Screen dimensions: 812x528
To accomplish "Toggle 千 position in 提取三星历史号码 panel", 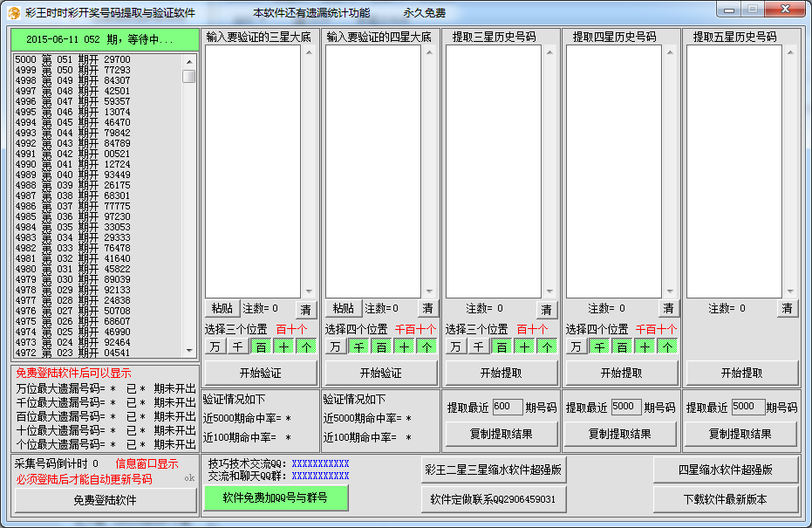I will coord(479,346).
